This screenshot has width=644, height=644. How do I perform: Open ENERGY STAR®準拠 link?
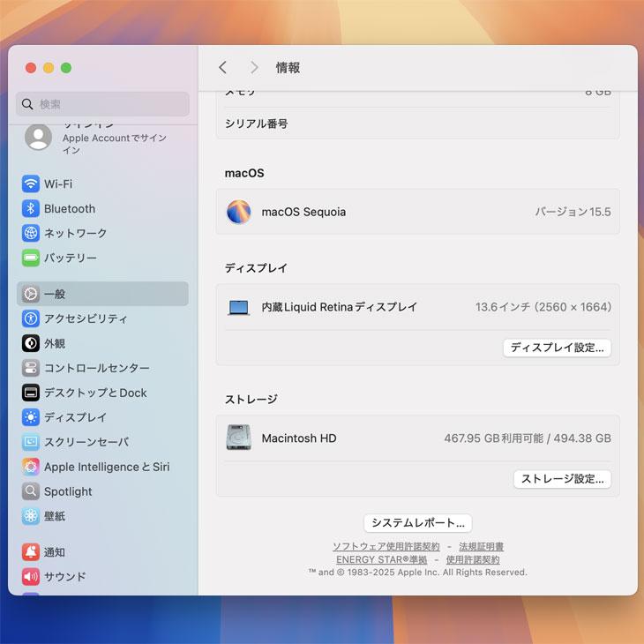(x=382, y=560)
